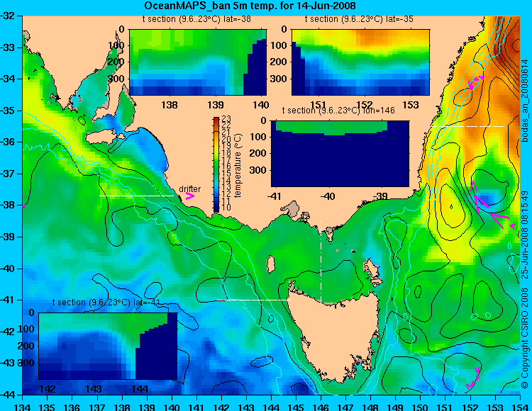Click the 138 tick under the lat=-38 inset
This screenshot has height=411, width=532.
pos(170,105)
